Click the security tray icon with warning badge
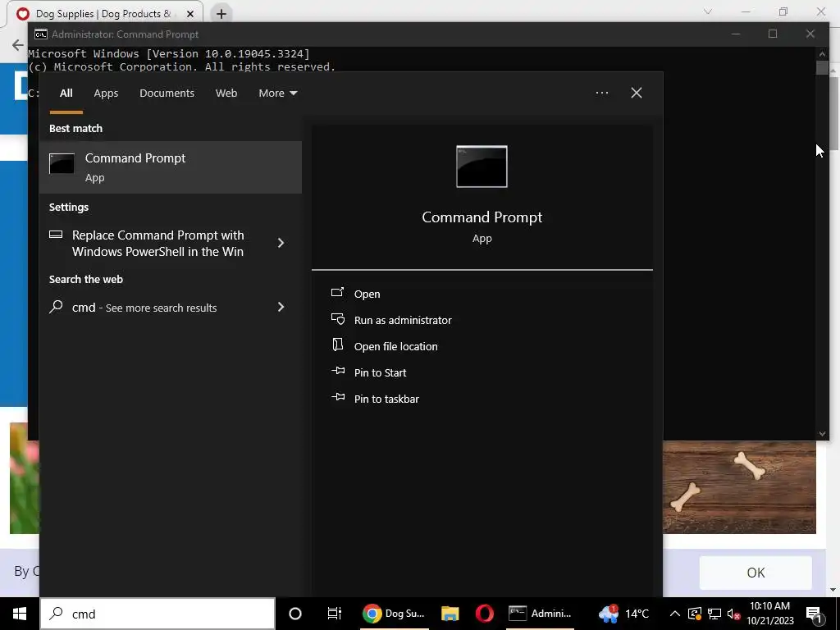Image resolution: width=840 pixels, height=630 pixels. [x=694, y=614]
